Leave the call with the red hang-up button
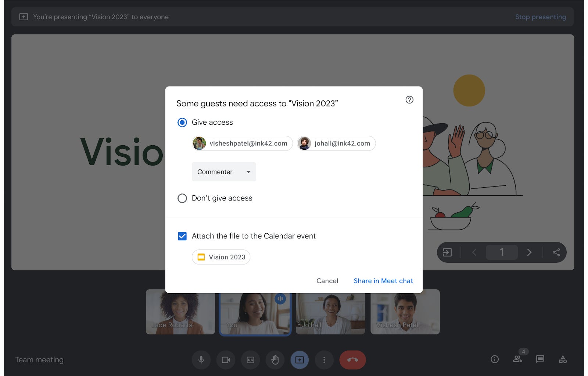 coord(352,359)
